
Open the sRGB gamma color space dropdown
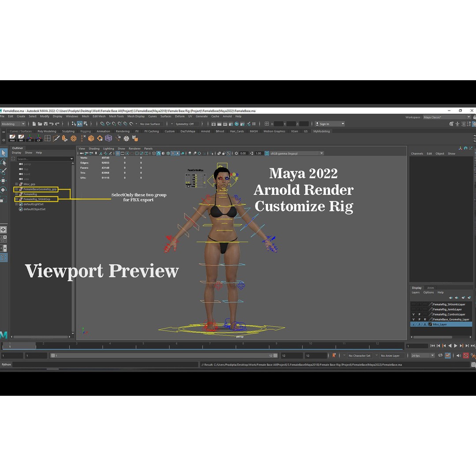click(x=297, y=153)
